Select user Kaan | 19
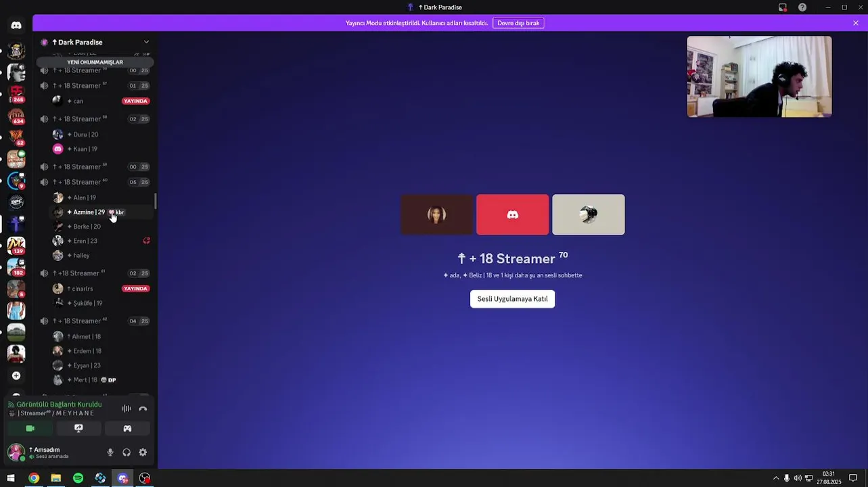The height and width of the screenshot is (487, 868). click(x=100, y=149)
